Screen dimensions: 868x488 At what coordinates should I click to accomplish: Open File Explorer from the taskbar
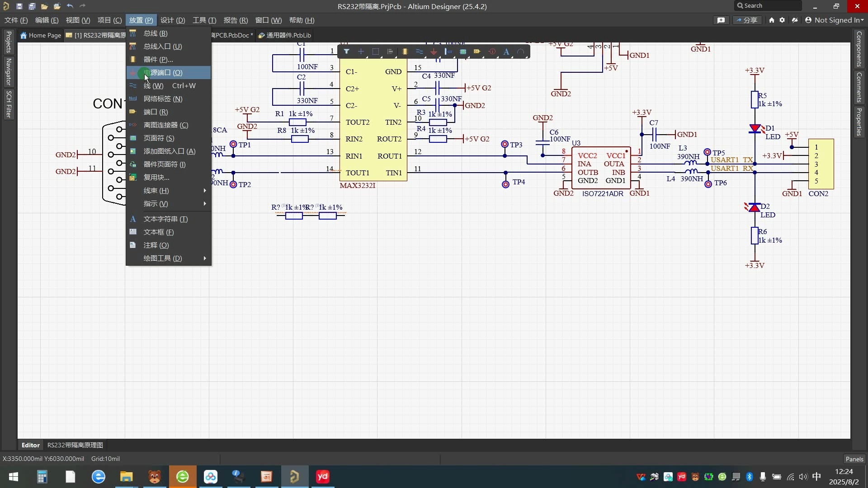pyautogui.click(x=126, y=477)
